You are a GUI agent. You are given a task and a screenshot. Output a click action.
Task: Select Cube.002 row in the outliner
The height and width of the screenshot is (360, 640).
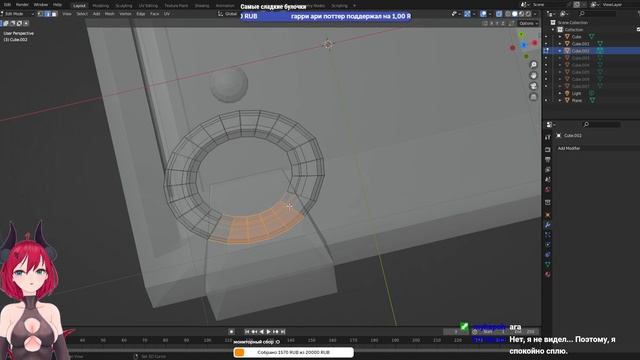(591, 51)
